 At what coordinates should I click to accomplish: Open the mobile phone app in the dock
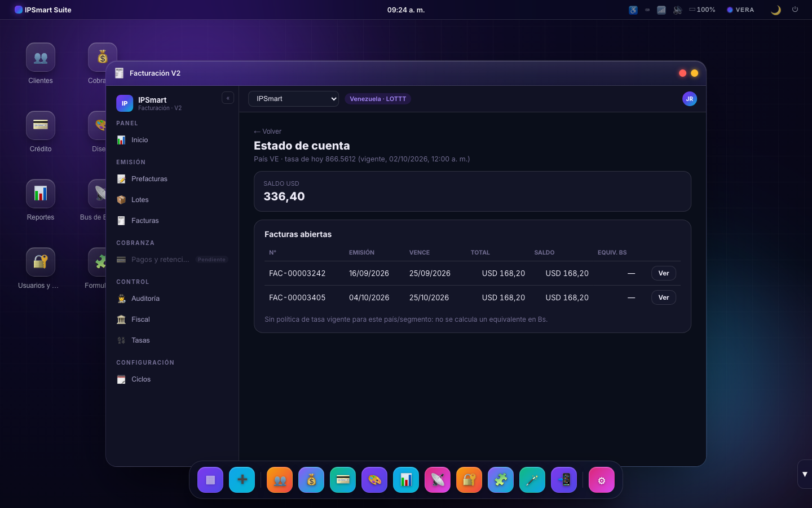coord(564,480)
